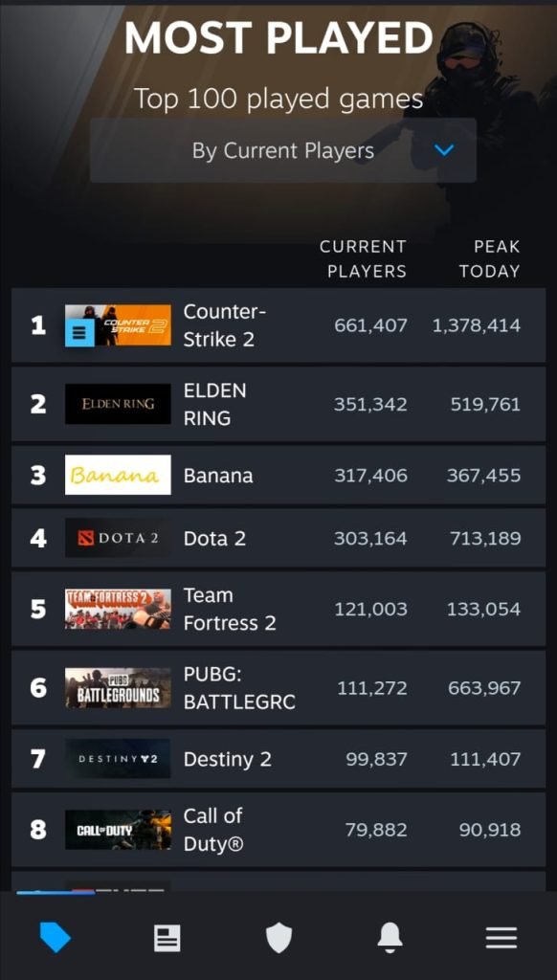
Task: Tap the blue list badge on Counter-Strike 2
Action: [80, 333]
